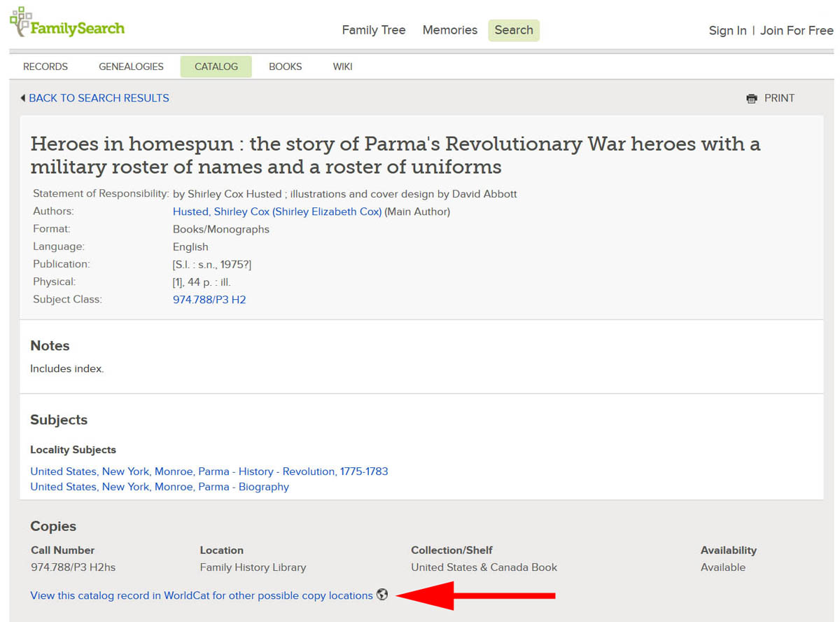Image resolution: width=840 pixels, height=622 pixels.
Task: Go to the Books tab
Action: (285, 67)
